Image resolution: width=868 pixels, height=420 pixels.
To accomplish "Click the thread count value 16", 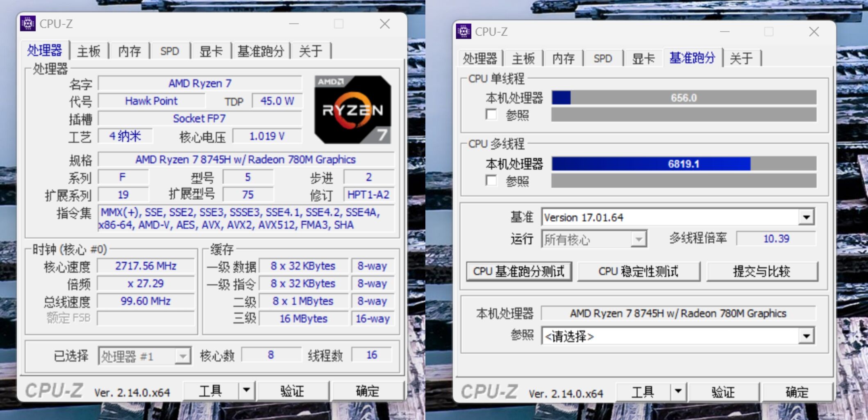I will [x=372, y=355].
